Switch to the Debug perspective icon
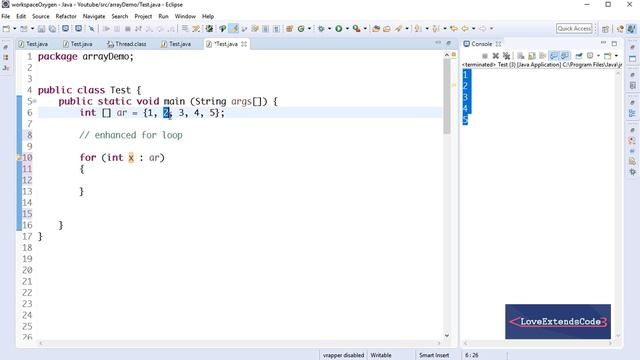 point(620,29)
